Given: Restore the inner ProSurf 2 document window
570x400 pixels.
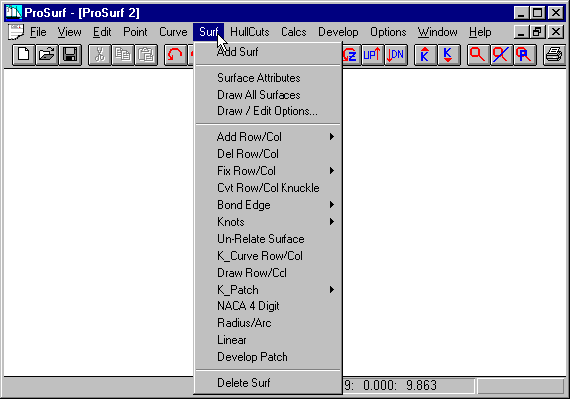Looking at the screenshot, I should point(537,32).
